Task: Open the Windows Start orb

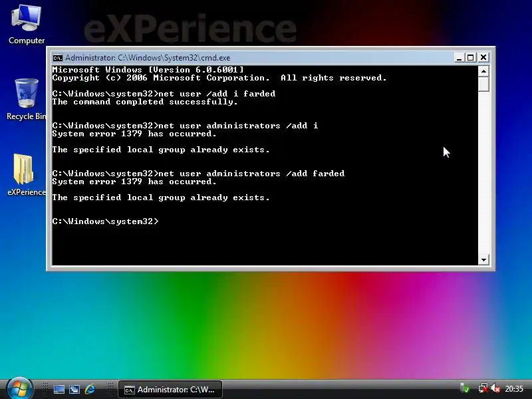Action: click(x=19, y=389)
